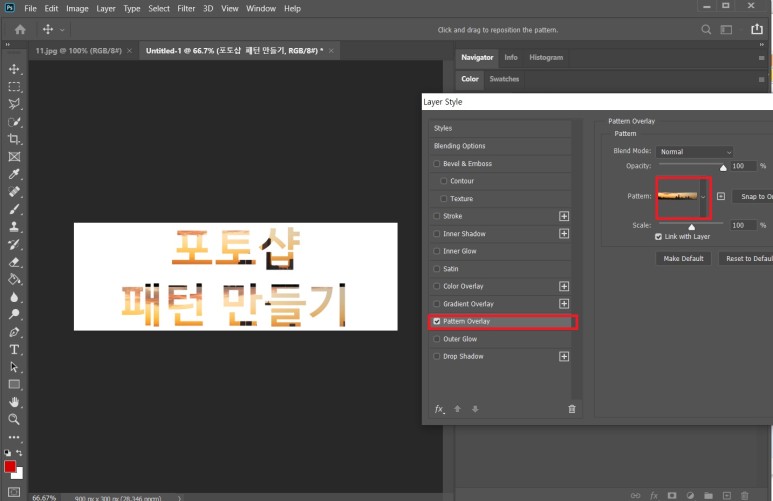Click the Reset to Default button

coord(746,258)
